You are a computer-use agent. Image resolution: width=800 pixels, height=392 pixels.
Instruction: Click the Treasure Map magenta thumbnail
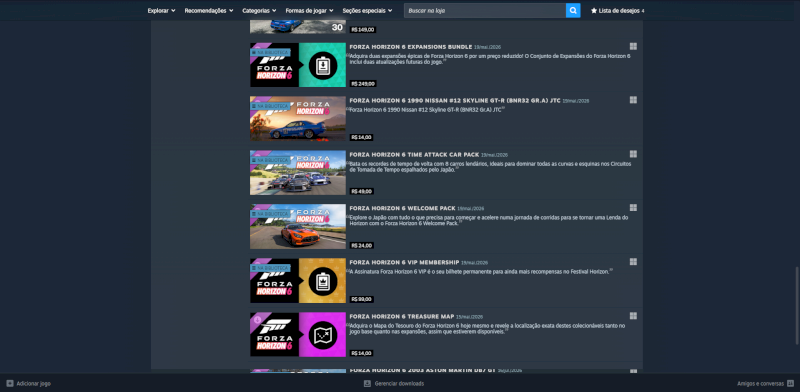coord(297,334)
